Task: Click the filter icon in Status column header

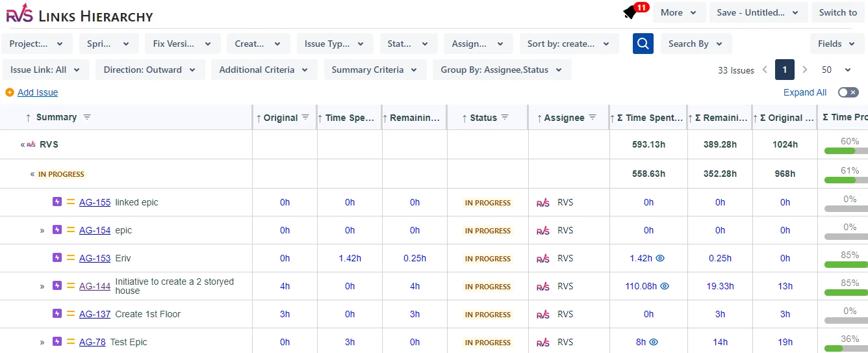Action: [x=505, y=117]
